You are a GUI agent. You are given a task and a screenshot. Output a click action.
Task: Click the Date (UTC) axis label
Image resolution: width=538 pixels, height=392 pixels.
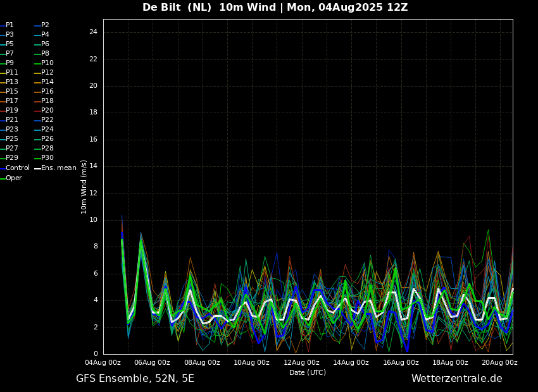308,372
